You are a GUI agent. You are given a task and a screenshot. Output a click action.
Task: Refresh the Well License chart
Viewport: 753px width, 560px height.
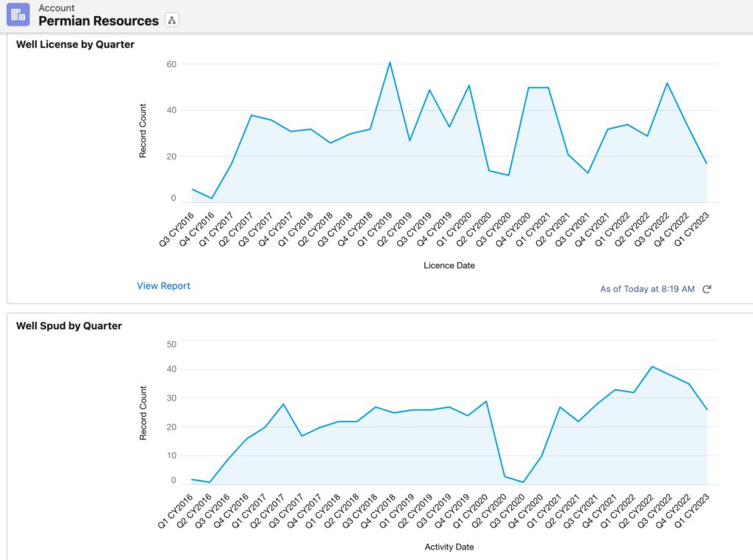[707, 289]
